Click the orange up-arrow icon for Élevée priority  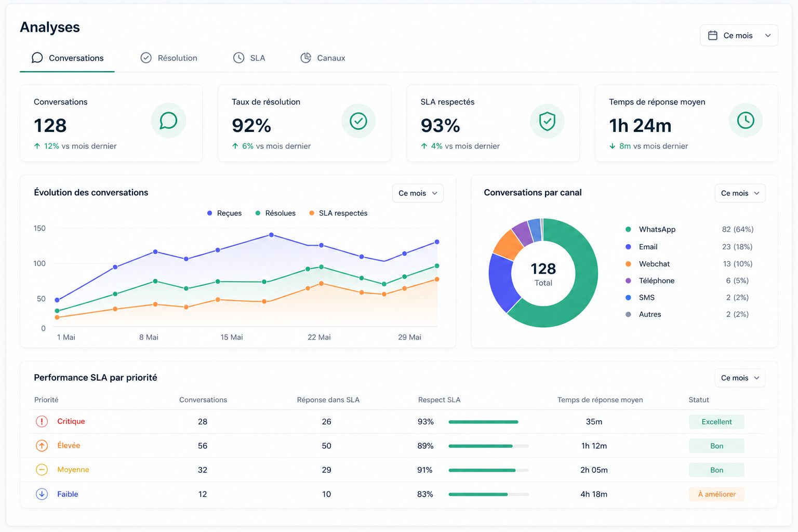[x=42, y=446]
